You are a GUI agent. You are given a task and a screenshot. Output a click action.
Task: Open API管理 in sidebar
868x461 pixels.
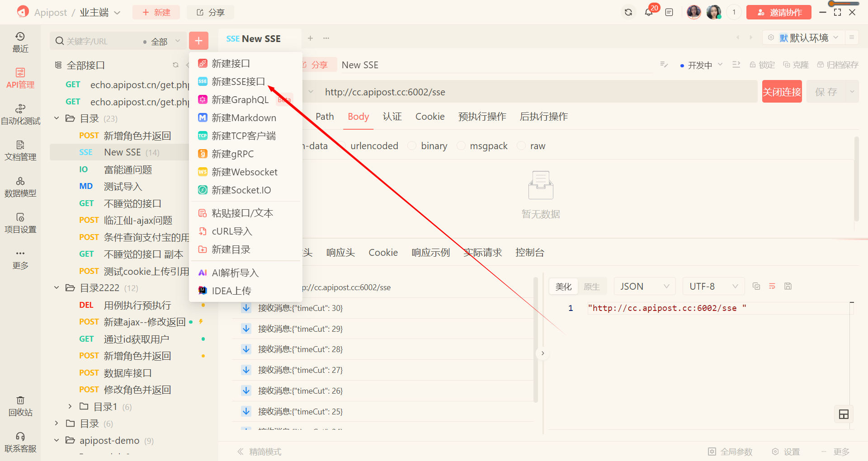(x=20, y=79)
